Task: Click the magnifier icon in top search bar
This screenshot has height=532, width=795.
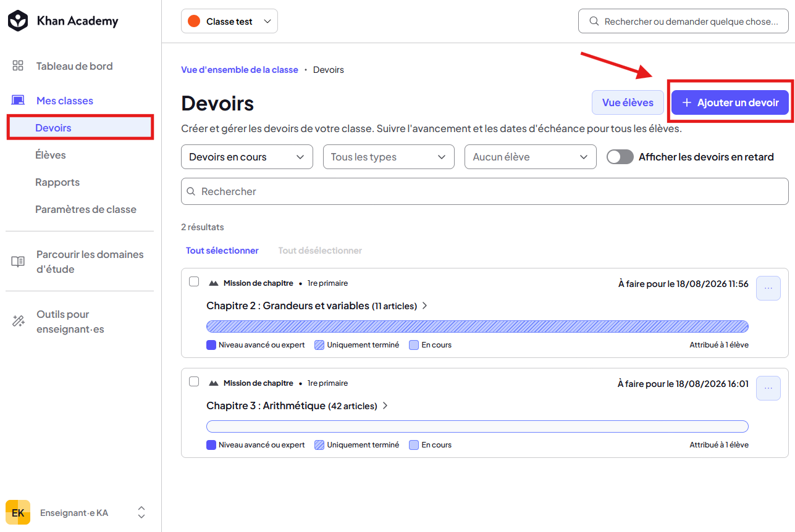Action: click(594, 21)
